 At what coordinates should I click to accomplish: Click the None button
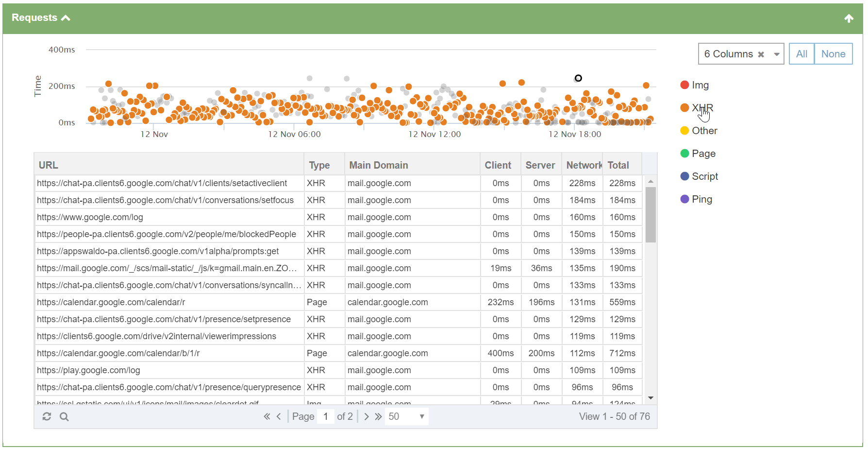click(x=833, y=54)
